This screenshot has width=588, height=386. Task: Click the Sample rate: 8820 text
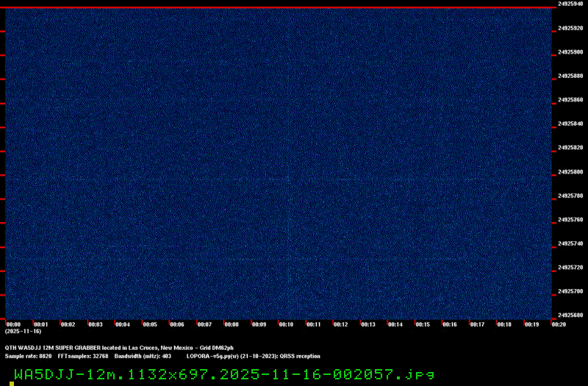coord(28,357)
